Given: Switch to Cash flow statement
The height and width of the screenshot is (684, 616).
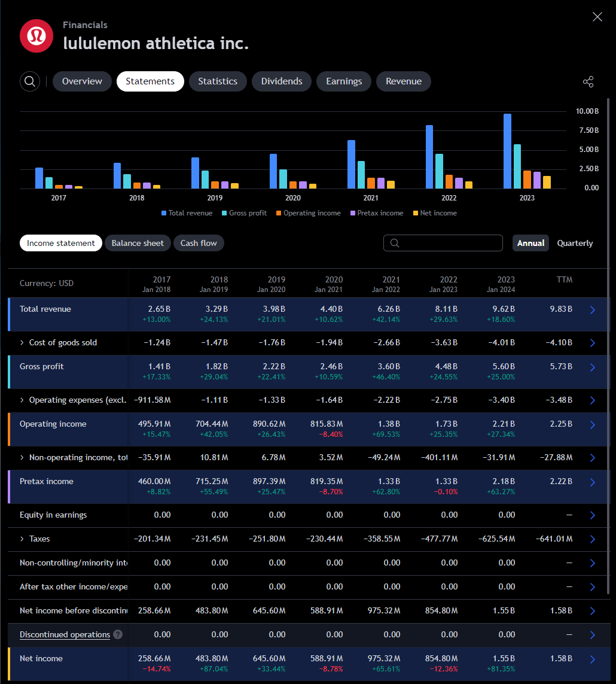Looking at the screenshot, I should 199,243.
